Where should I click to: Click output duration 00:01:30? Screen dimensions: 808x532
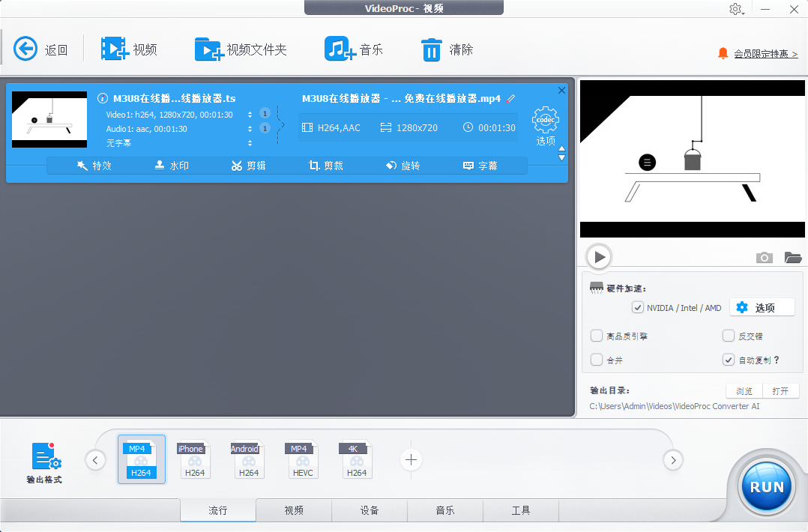(489, 127)
